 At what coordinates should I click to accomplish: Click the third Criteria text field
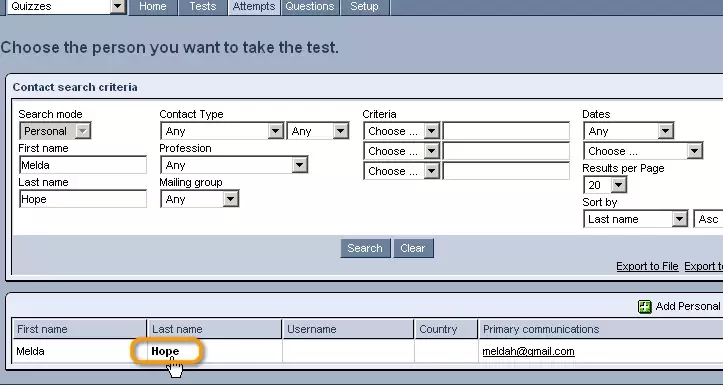click(x=506, y=171)
